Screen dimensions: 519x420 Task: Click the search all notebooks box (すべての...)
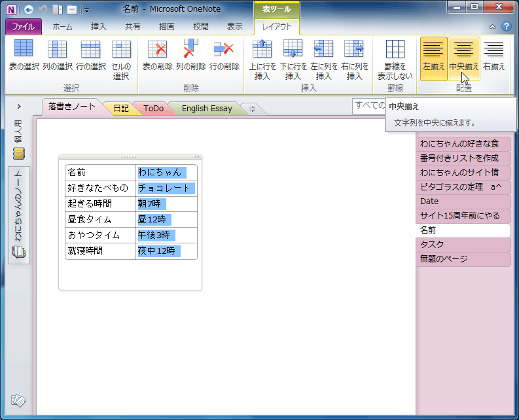[368, 106]
